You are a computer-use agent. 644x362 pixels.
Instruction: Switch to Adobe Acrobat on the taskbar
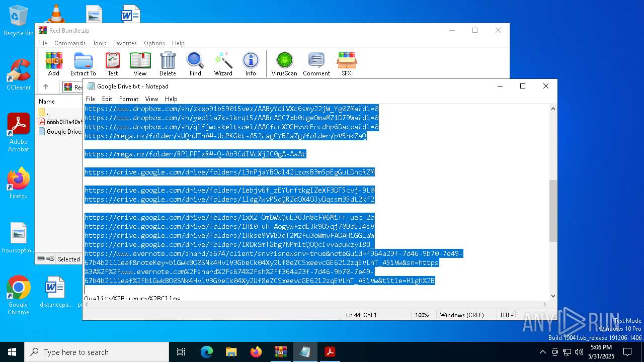[330, 352]
